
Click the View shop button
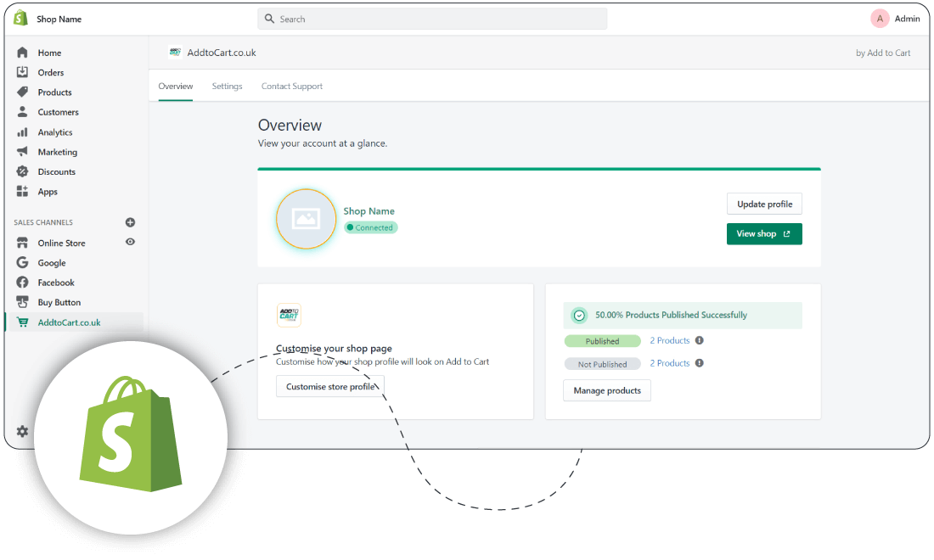point(764,234)
